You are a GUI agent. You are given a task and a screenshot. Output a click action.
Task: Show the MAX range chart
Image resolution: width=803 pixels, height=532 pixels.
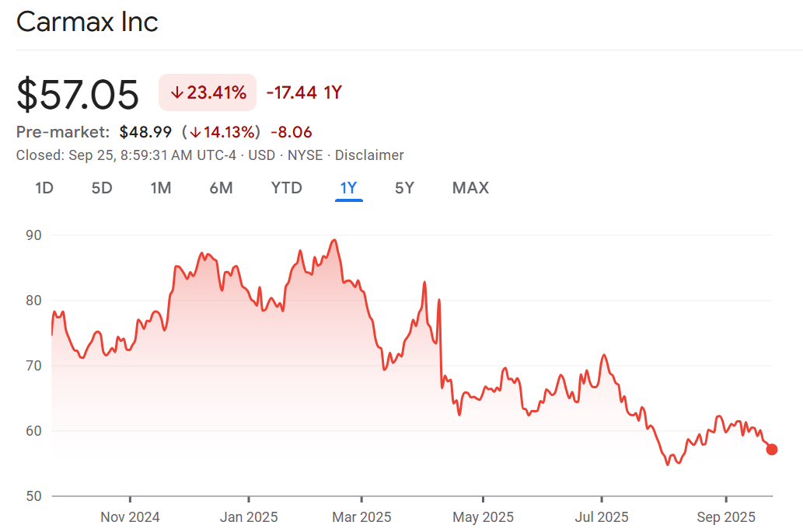[x=470, y=188]
